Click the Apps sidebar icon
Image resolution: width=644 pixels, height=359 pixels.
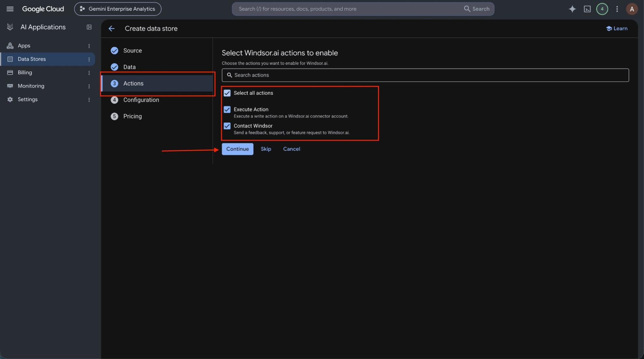(10, 46)
